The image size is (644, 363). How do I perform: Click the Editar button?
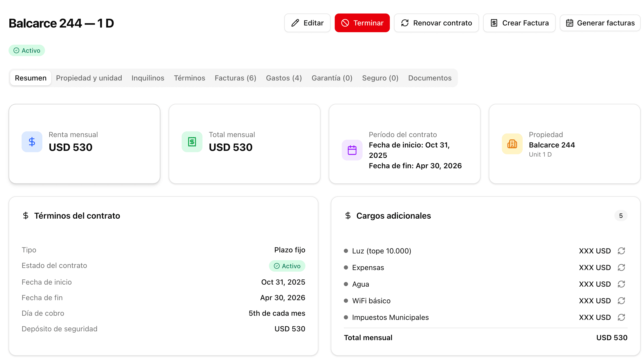tap(307, 23)
